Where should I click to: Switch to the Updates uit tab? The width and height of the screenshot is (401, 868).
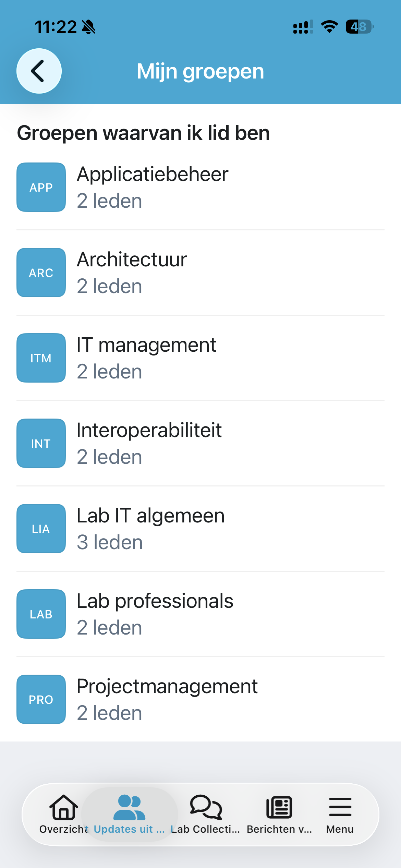coord(129,814)
